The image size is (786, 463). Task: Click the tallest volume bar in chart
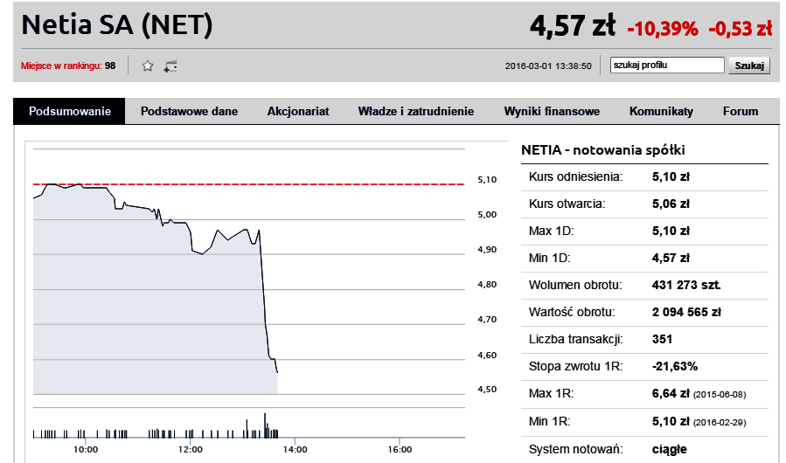point(265,425)
